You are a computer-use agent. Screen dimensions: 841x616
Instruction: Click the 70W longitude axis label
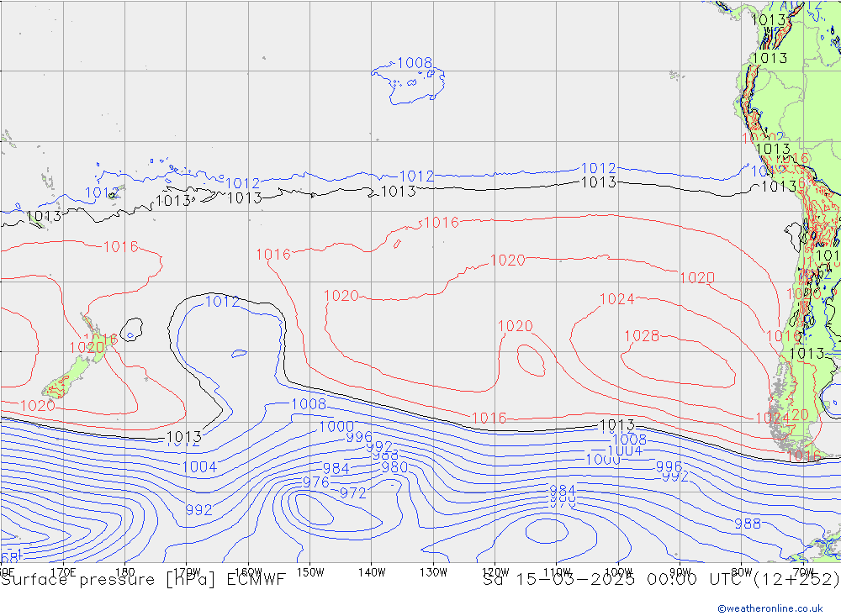803,572
